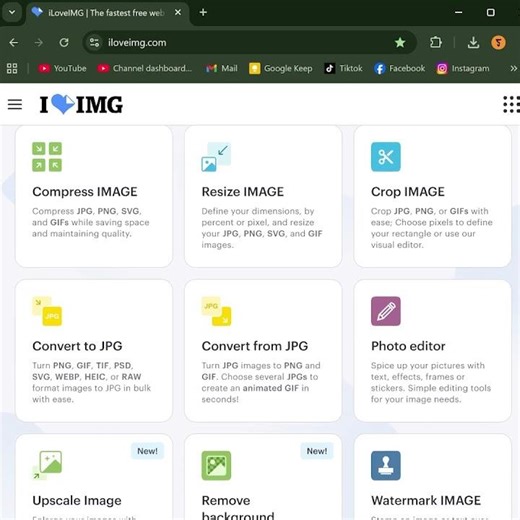Click the Resize IMAGE heading
Screen dimensions: 520x520
pyautogui.click(x=243, y=192)
